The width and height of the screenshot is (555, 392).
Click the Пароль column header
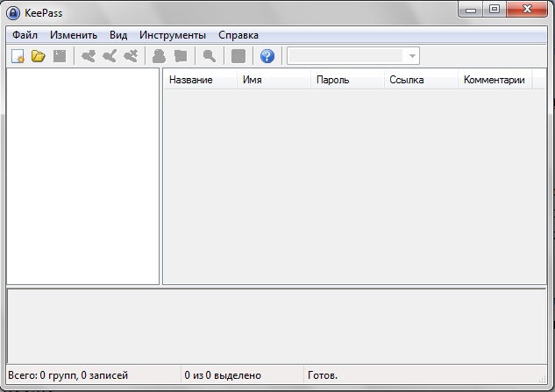click(x=332, y=80)
